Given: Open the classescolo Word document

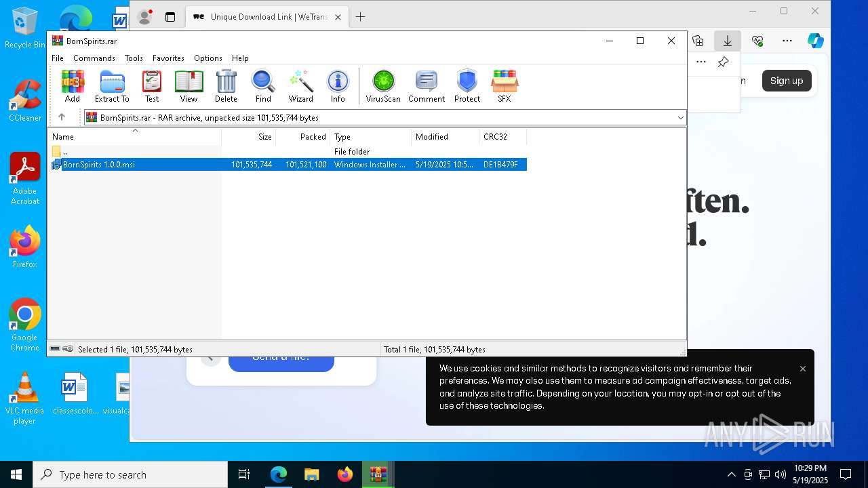Looking at the screenshot, I should pyautogui.click(x=75, y=393).
